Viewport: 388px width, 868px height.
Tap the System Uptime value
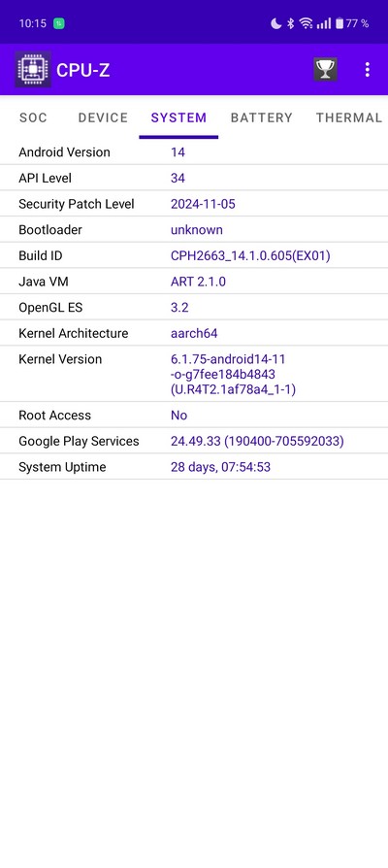coord(220,467)
